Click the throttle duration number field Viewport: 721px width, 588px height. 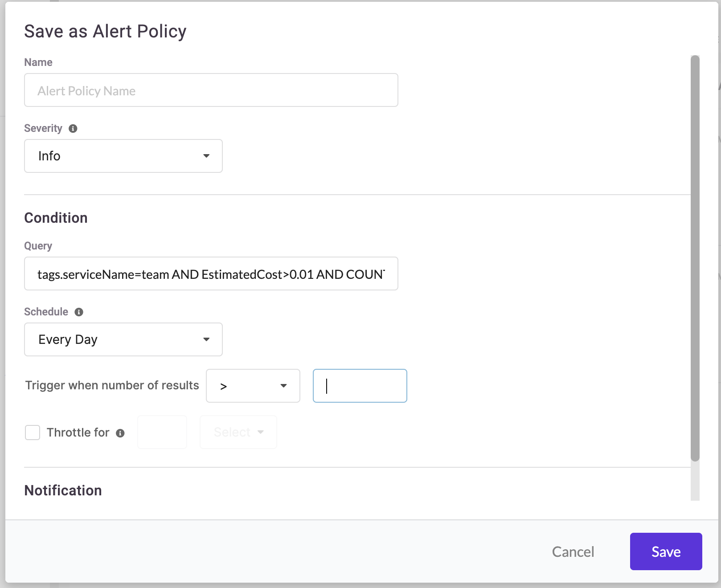(162, 432)
